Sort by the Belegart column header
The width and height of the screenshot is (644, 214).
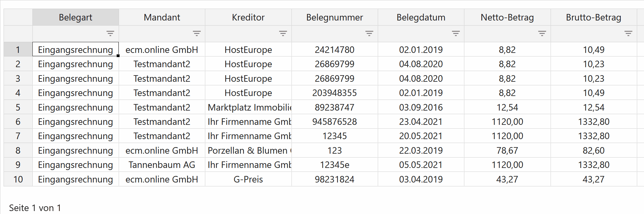pos(76,17)
